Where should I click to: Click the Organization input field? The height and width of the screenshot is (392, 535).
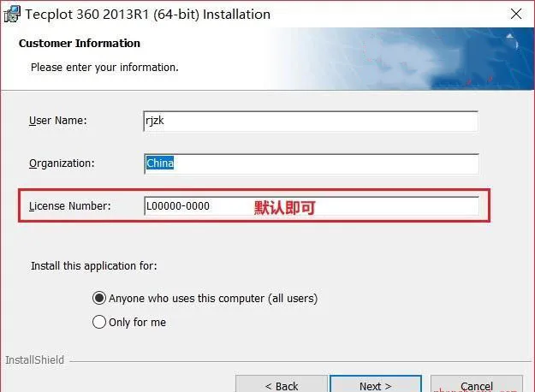(x=312, y=163)
